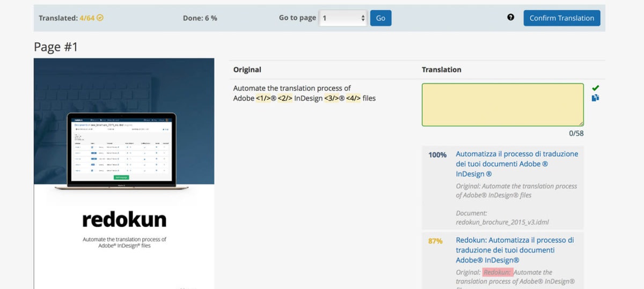Click the Go button
The width and height of the screenshot is (644, 289).
pos(380,18)
